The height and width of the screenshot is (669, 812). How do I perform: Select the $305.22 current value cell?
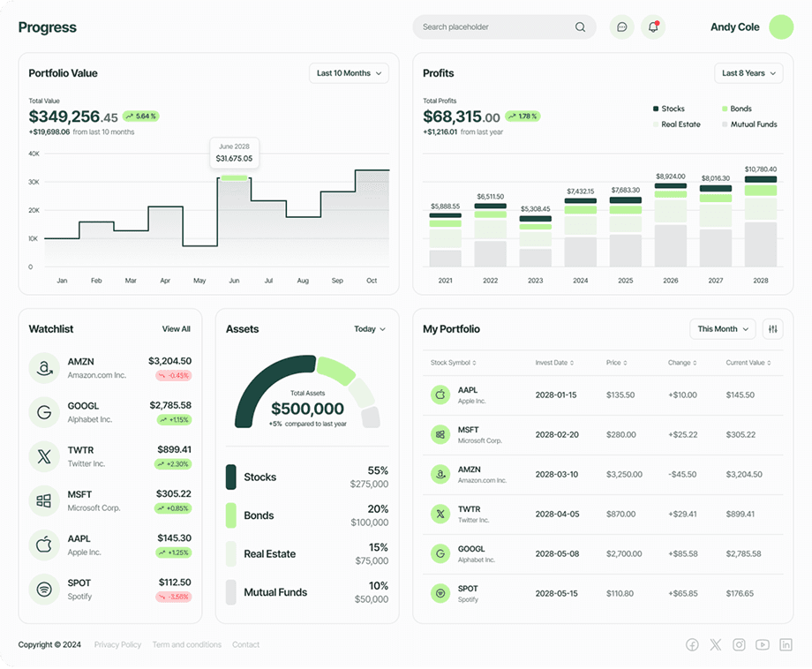click(x=741, y=434)
